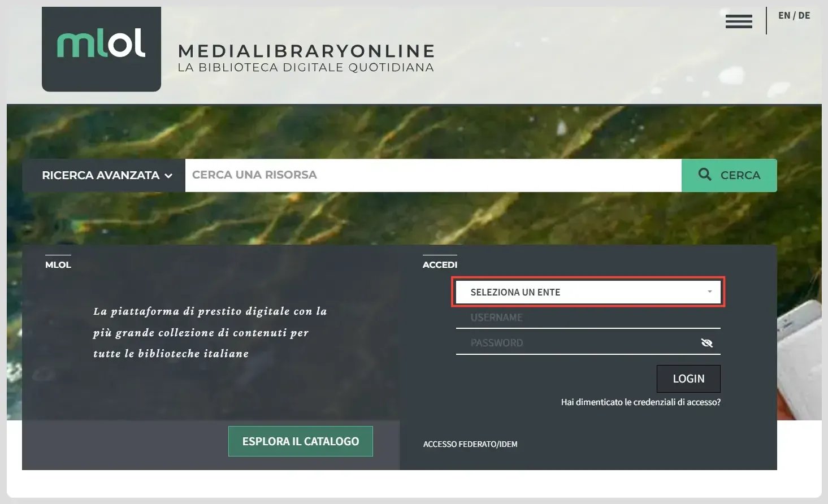
Task: Switch language to EN / DE
Action: 794,16
